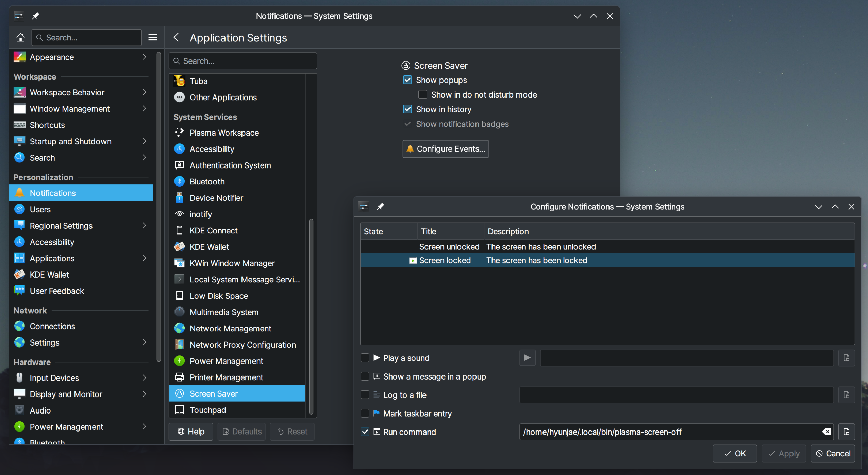
Task: Open Connections under Network
Action: click(81, 326)
